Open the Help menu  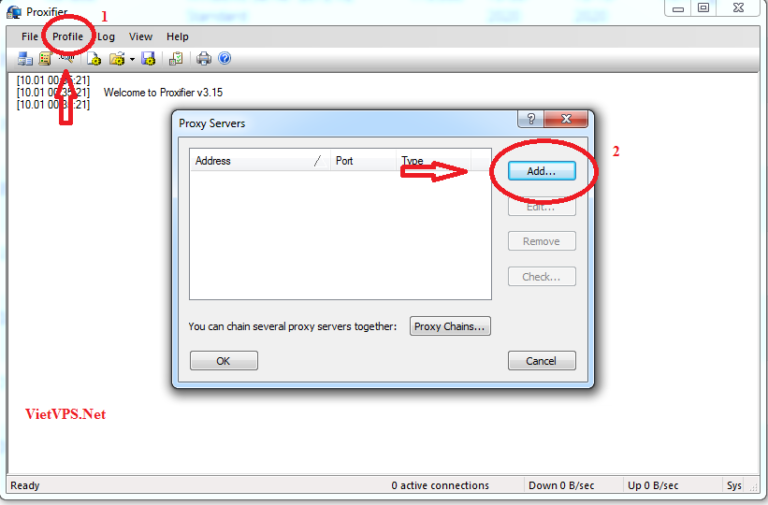(x=177, y=37)
